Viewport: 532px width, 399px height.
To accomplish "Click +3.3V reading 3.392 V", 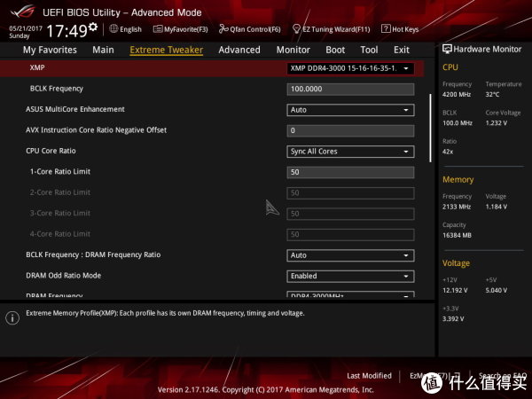I will tap(453, 319).
